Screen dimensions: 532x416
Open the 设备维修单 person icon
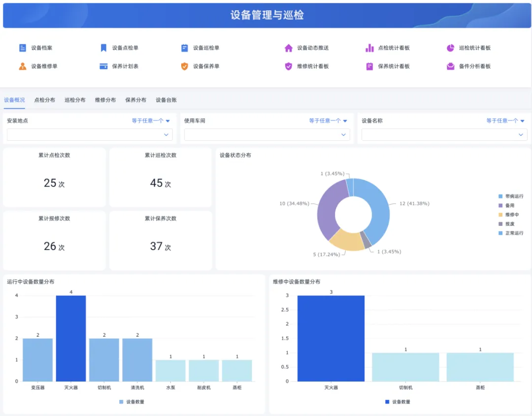[x=23, y=66]
